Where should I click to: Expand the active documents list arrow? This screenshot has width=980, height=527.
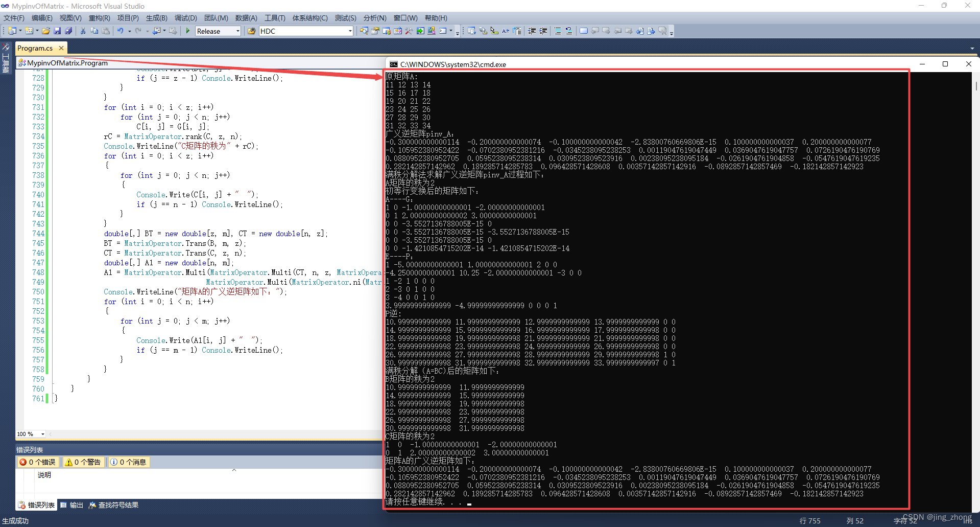972,49
